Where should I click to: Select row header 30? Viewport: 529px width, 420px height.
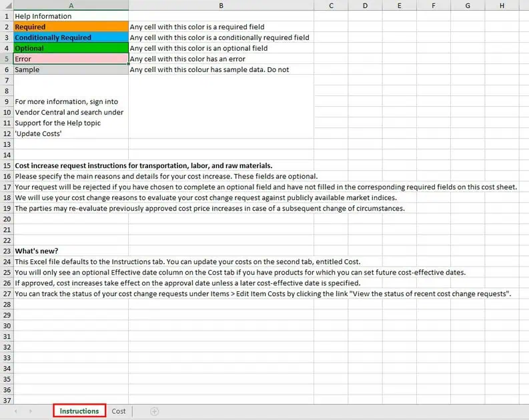click(7, 325)
